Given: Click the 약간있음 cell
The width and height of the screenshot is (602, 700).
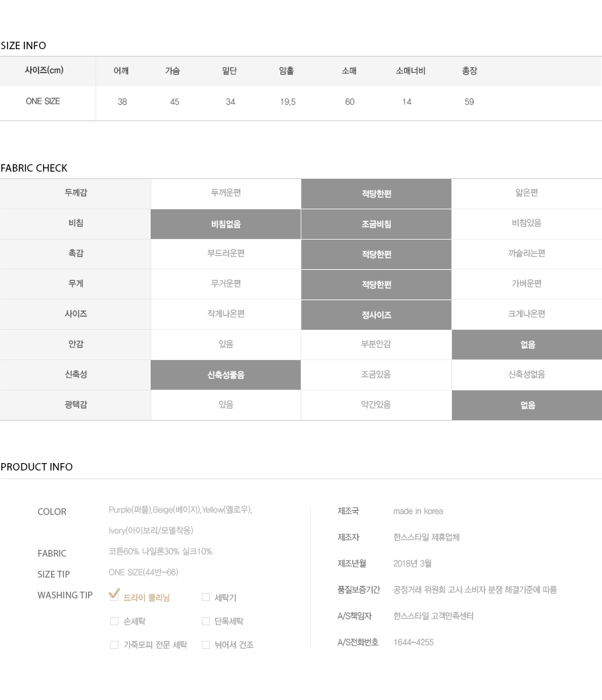Looking at the screenshot, I should (x=376, y=405).
